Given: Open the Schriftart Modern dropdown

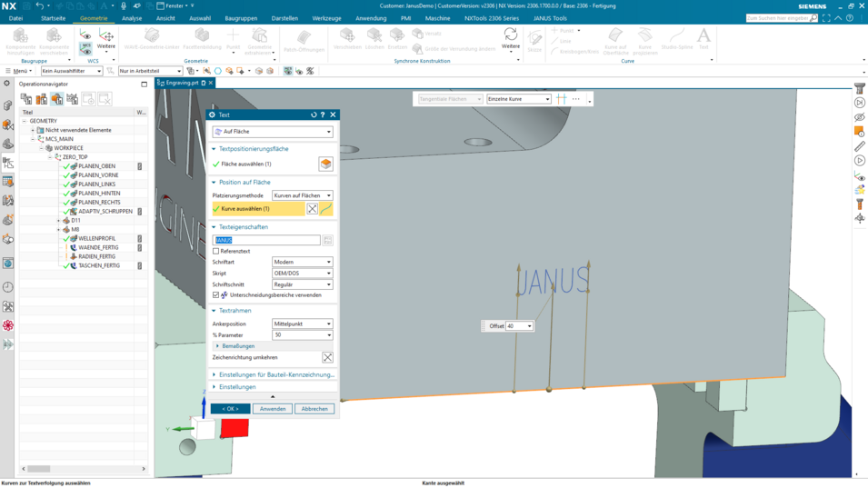Looking at the screenshot, I should click(x=303, y=262).
